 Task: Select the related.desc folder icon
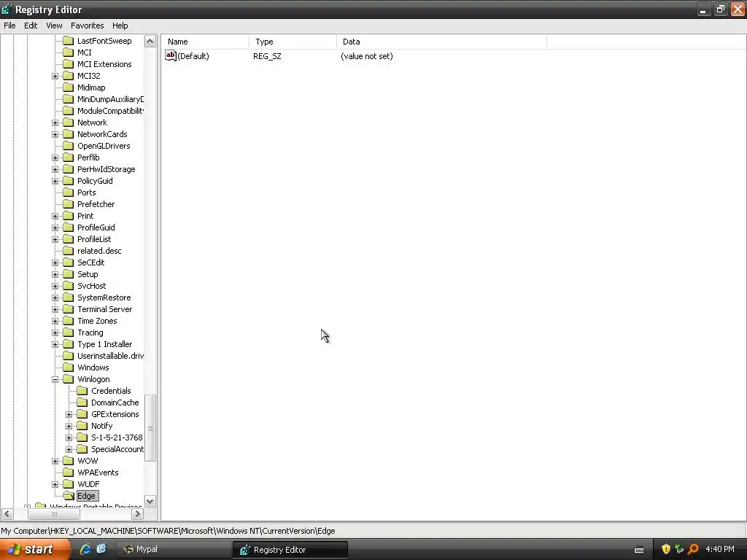pos(69,251)
